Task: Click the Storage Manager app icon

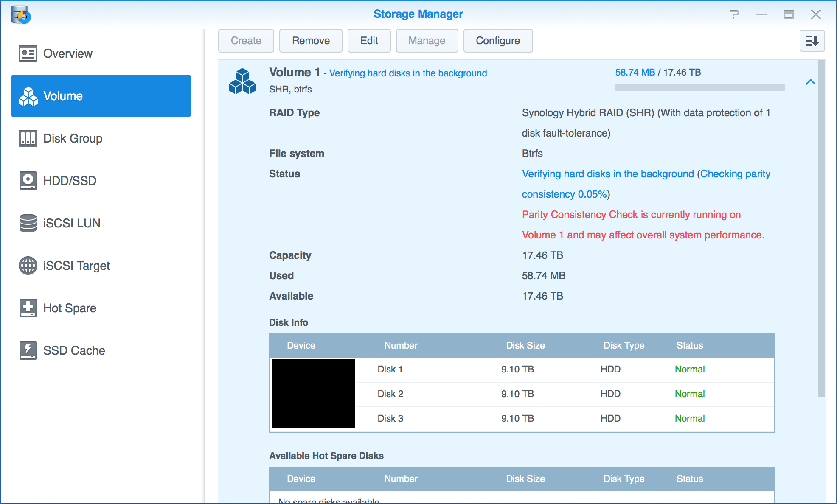Action: pos(21,14)
